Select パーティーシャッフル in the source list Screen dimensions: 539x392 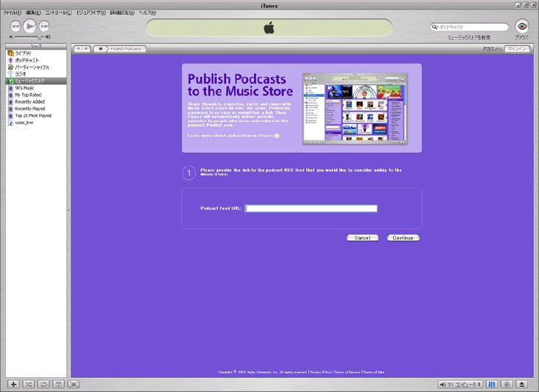coord(36,67)
